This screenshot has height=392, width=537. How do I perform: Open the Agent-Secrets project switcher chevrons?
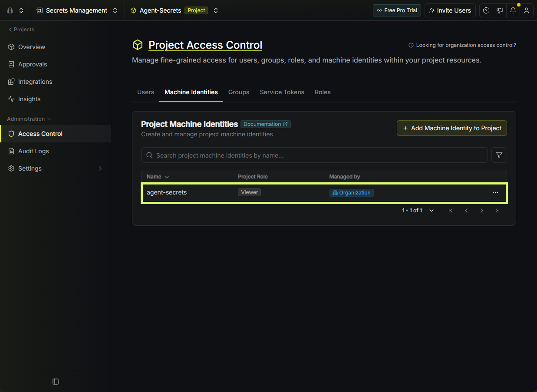click(x=216, y=10)
